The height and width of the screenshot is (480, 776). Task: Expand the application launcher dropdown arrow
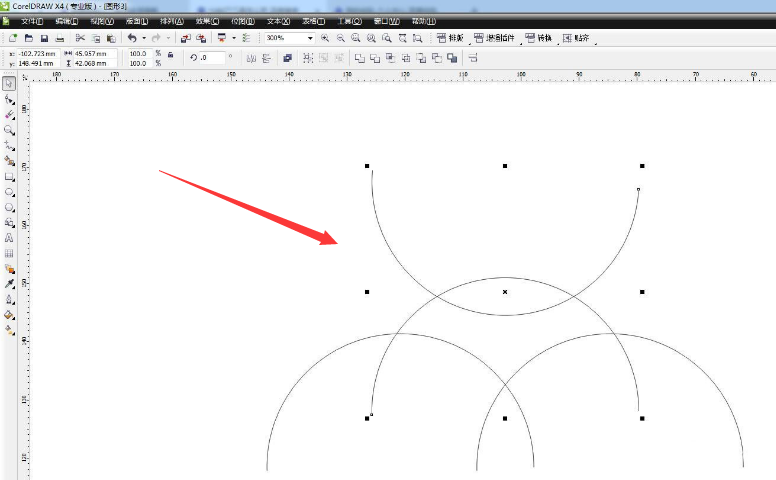[233, 38]
